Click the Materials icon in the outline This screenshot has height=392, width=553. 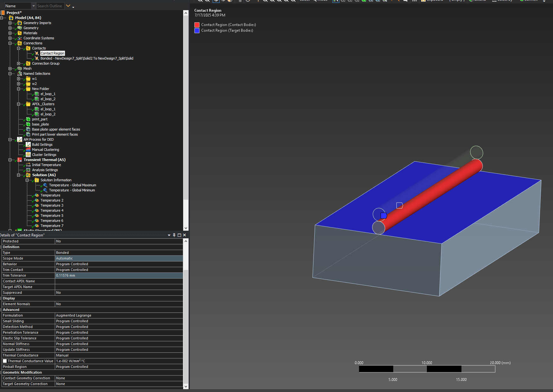[20, 33]
